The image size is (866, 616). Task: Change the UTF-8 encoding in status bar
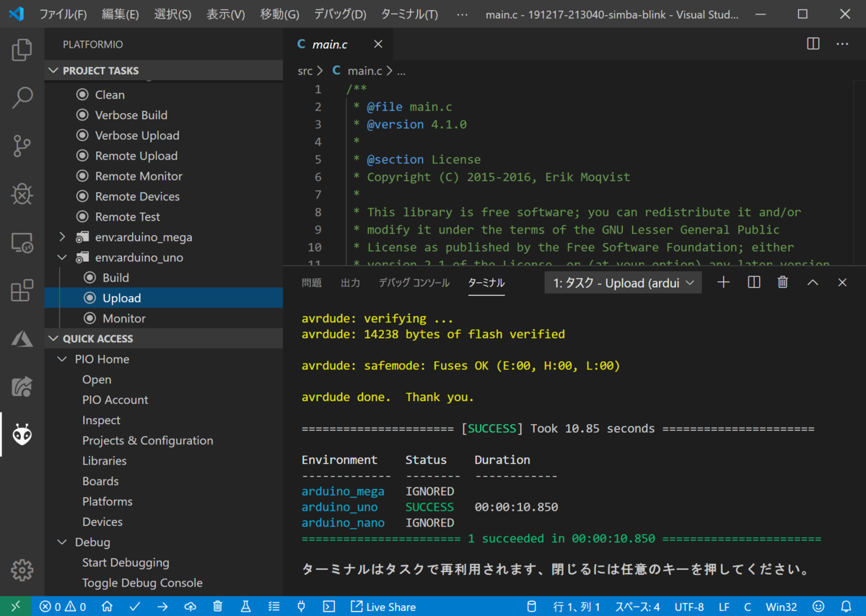(689, 607)
